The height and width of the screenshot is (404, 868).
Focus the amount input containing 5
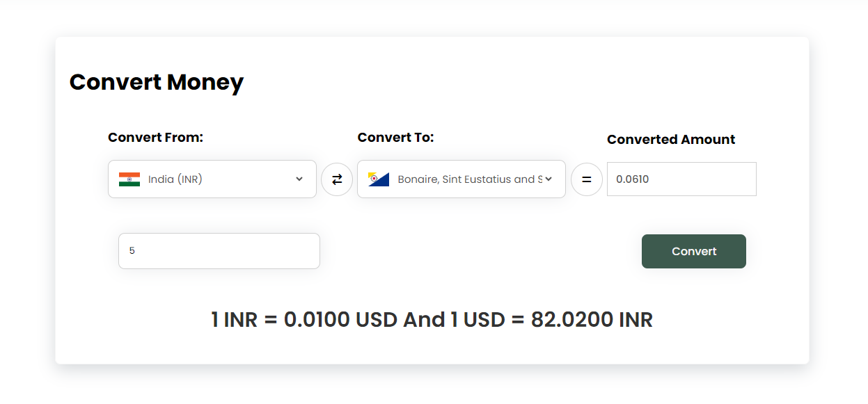(x=219, y=251)
